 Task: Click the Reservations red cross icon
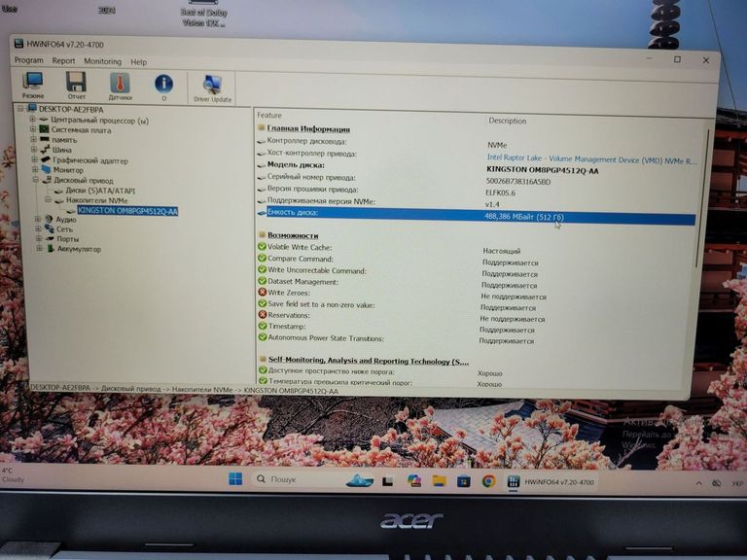tap(263, 314)
